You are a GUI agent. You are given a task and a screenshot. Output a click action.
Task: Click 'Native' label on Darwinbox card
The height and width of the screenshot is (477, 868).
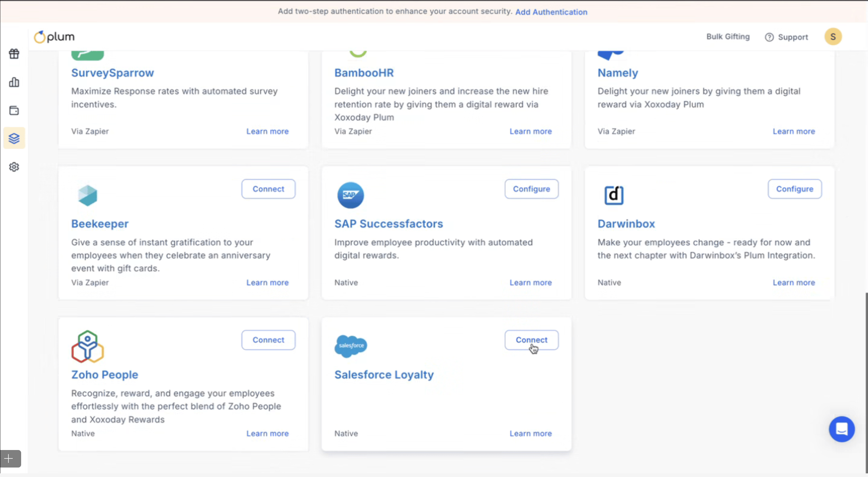(609, 283)
